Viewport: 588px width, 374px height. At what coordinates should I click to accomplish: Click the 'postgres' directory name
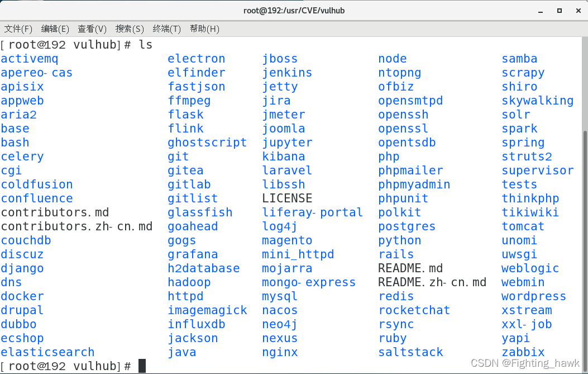coord(407,226)
